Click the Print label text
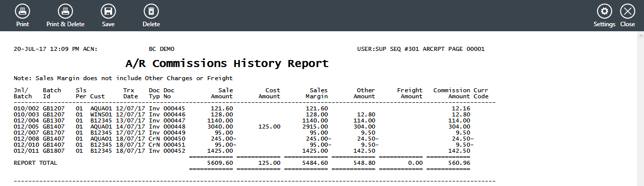Viewport: 644px width, 186px height. click(22, 24)
